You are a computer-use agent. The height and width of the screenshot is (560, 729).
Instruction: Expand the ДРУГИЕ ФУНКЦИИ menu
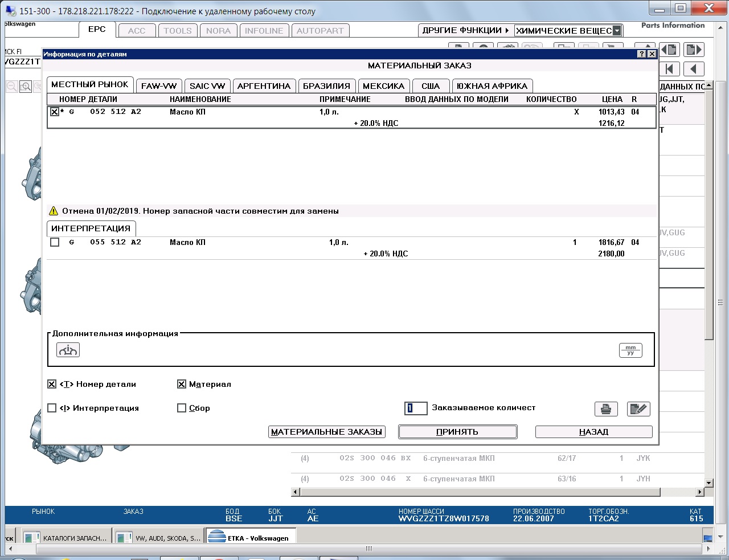point(465,30)
